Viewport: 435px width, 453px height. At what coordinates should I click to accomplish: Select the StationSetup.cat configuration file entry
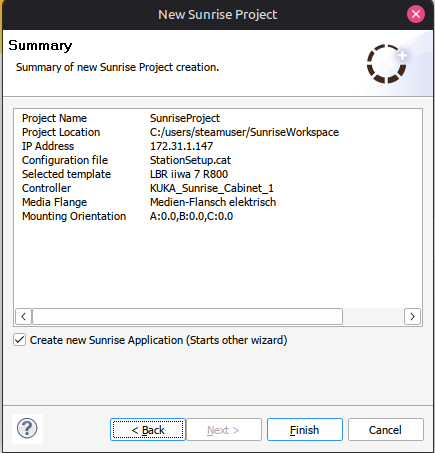[x=190, y=160]
